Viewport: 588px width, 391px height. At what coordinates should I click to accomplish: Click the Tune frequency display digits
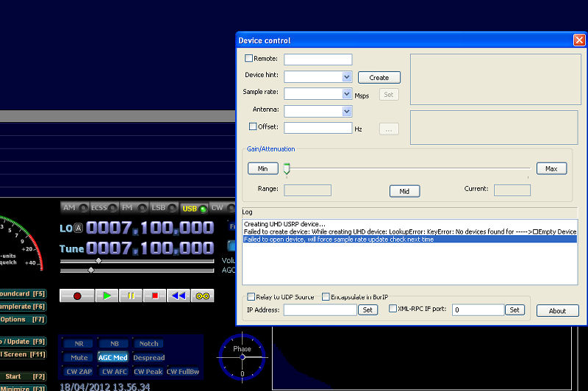click(x=150, y=248)
